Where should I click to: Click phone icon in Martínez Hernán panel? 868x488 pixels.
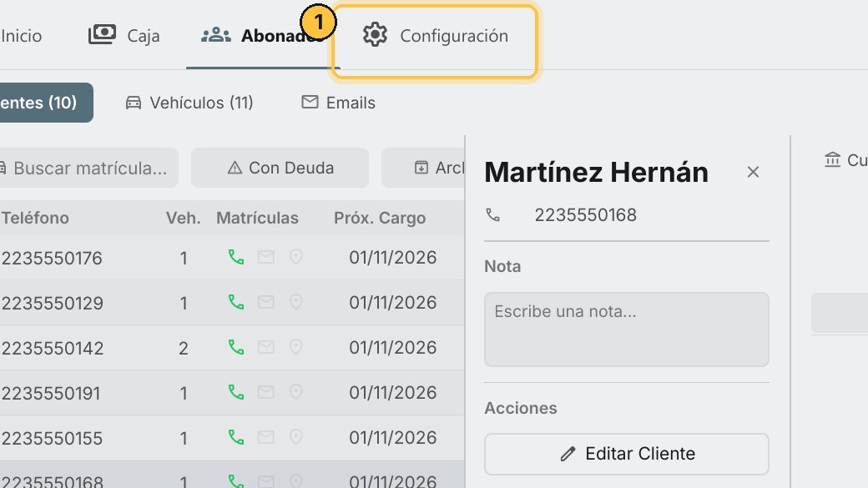(x=492, y=214)
